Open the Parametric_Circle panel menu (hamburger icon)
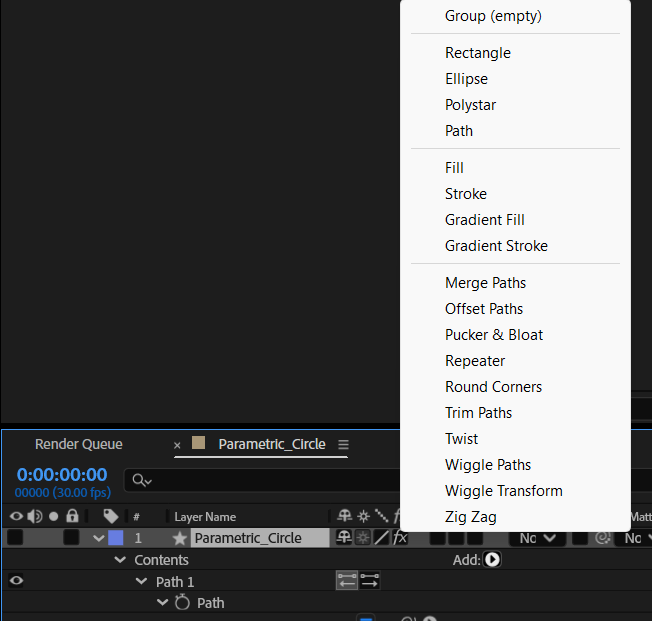Image resolution: width=652 pixels, height=621 pixels. click(343, 445)
